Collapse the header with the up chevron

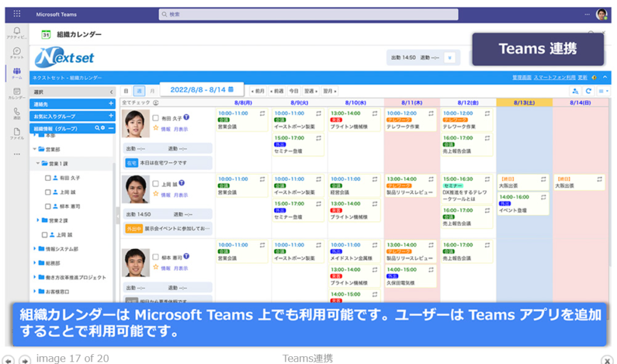605,77
